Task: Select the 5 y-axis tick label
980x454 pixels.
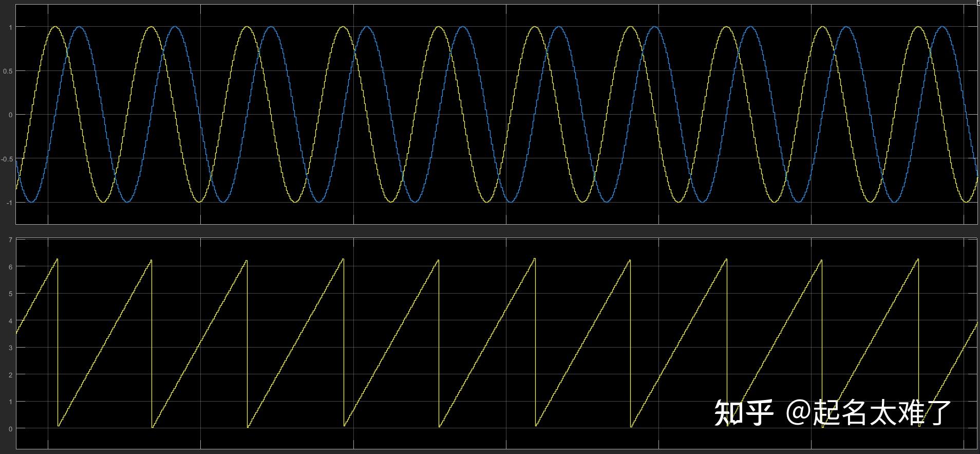Action: tap(10, 294)
